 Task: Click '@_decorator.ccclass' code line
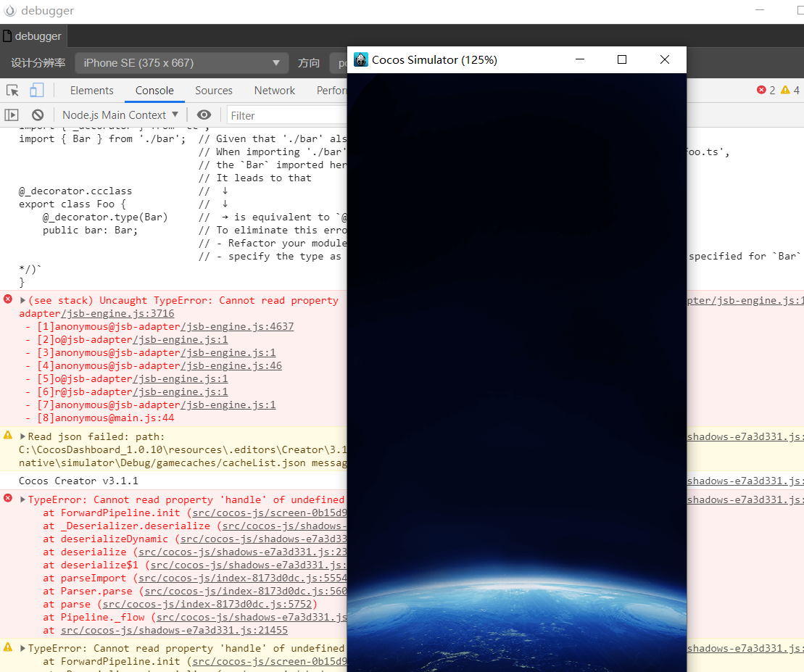75,191
